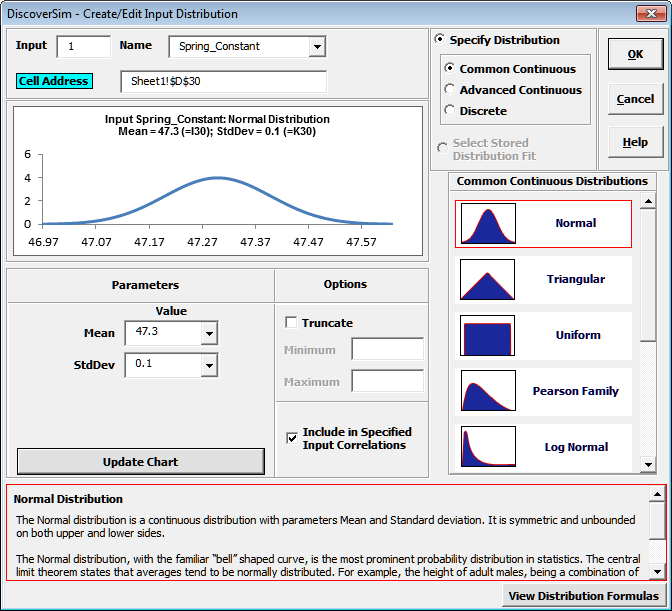Open the Mean value dropdown arrow
This screenshot has height=611, width=672.
point(209,333)
